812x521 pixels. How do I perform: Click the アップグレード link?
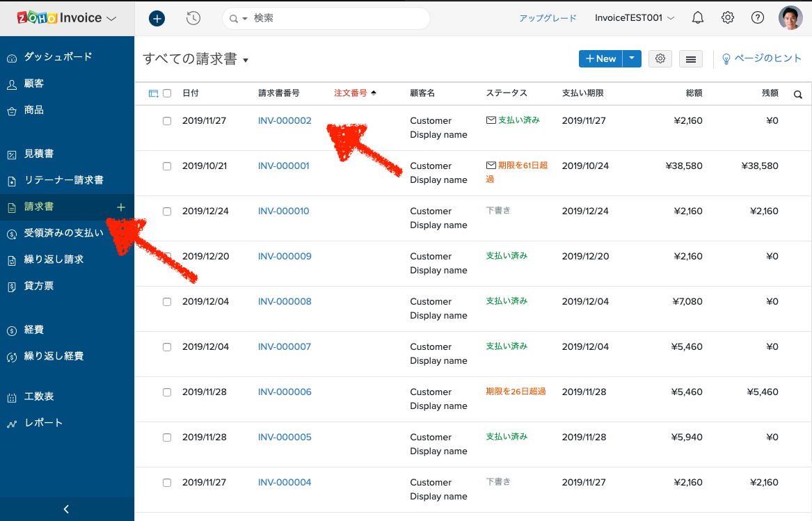point(548,18)
